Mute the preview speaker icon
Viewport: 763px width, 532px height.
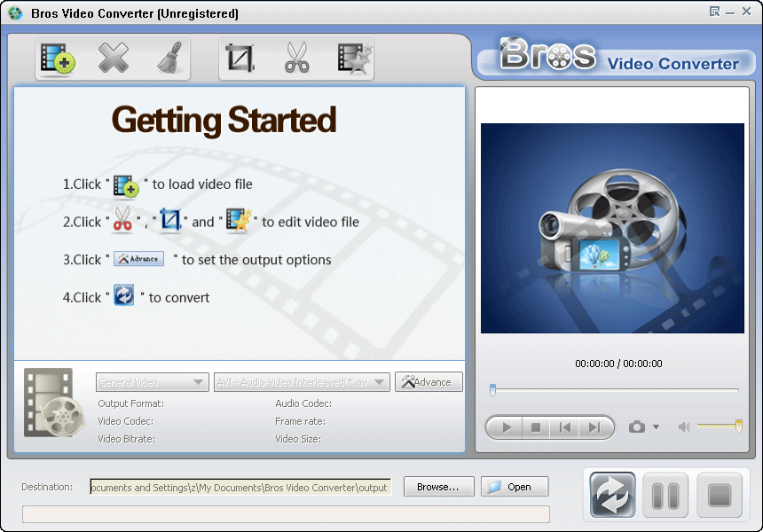(x=683, y=427)
